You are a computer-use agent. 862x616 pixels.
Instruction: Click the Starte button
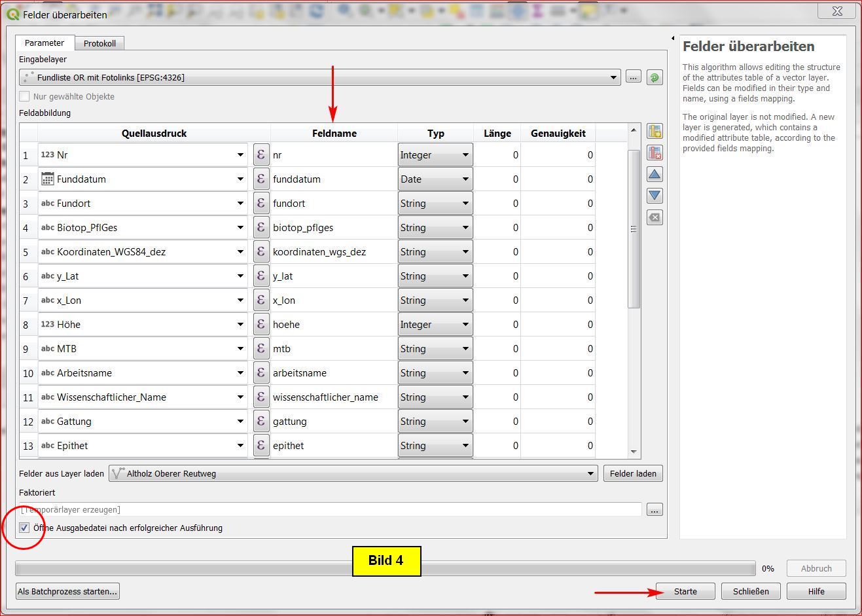685,591
